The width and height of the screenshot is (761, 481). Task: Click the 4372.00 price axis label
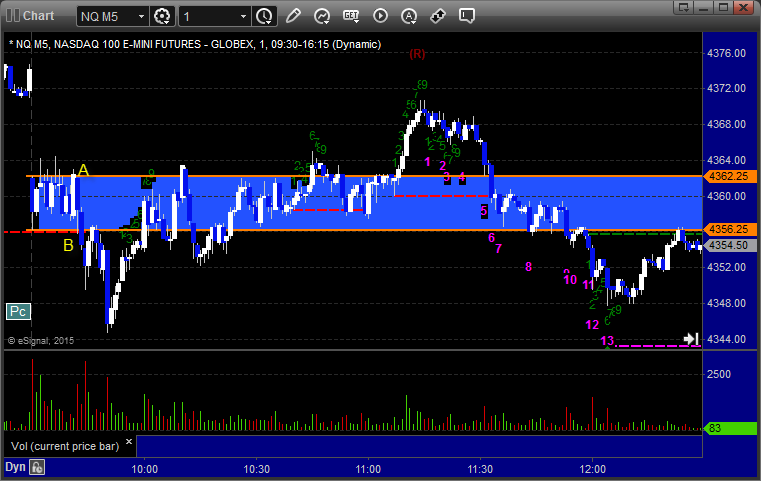[x=727, y=88]
